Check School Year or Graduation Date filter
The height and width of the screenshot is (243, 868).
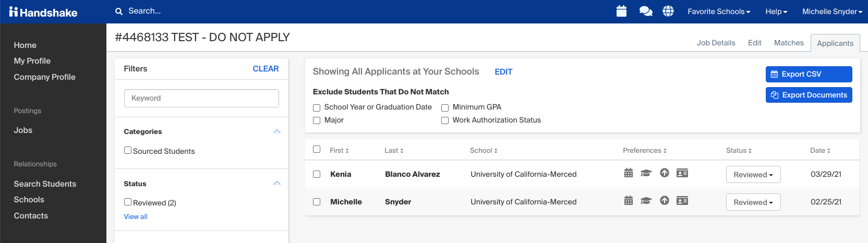317,108
